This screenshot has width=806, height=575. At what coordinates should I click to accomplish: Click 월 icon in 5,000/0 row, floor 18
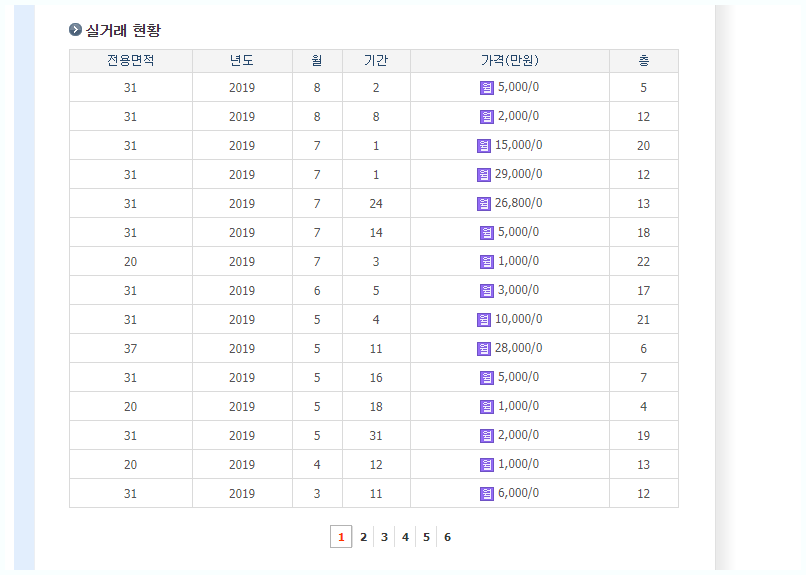tap(487, 233)
